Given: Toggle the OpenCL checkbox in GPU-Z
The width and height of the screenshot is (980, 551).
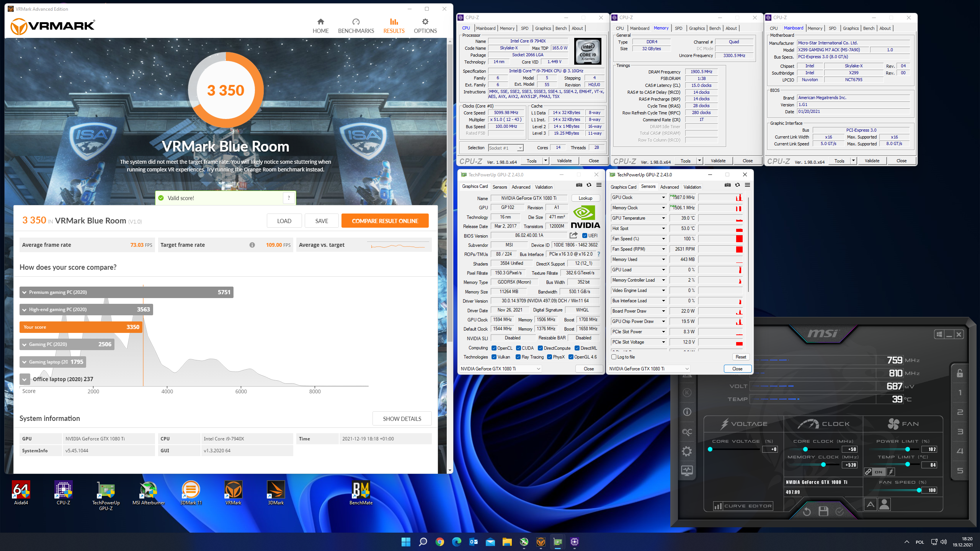Looking at the screenshot, I should coord(494,348).
